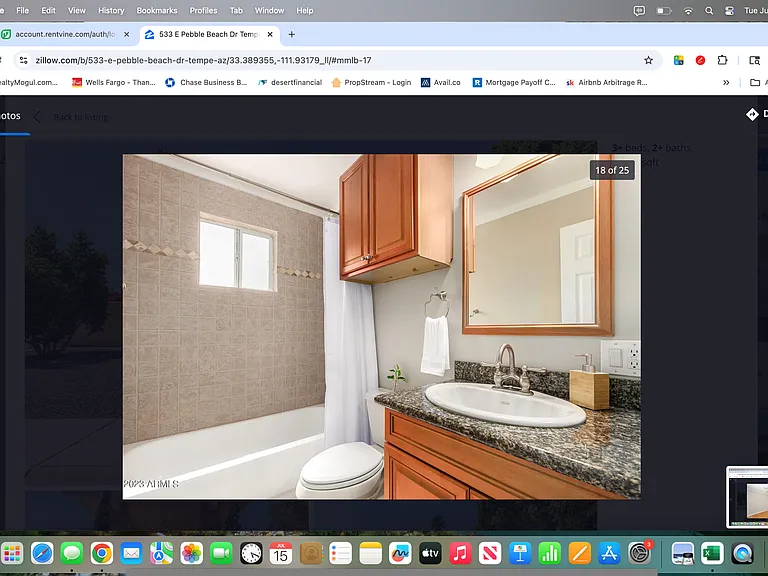Open the screenshot thumbnail preview

coord(747,497)
